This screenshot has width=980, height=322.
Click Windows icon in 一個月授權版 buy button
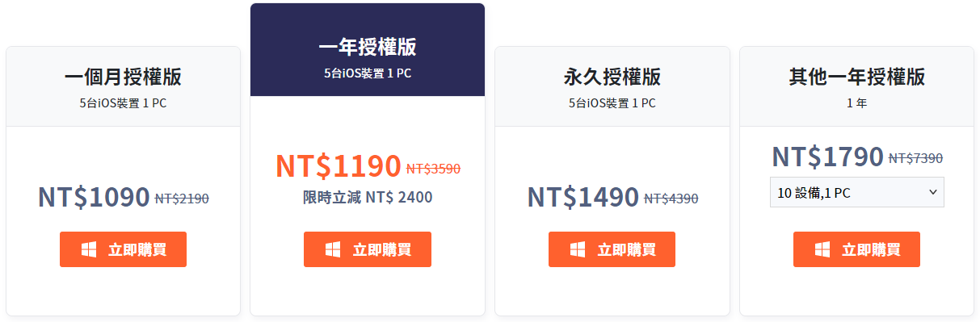[89, 249]
